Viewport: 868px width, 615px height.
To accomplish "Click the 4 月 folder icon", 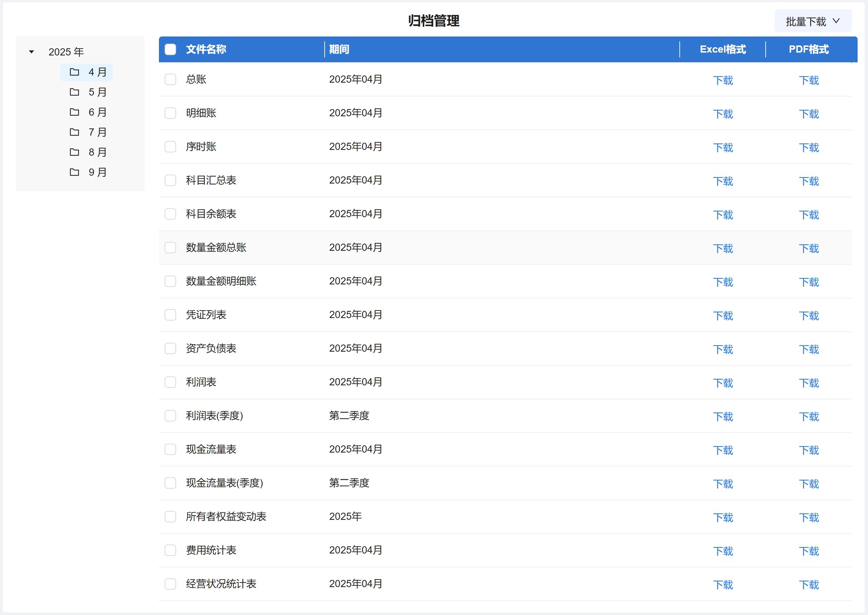I will [x=74, y=72].
